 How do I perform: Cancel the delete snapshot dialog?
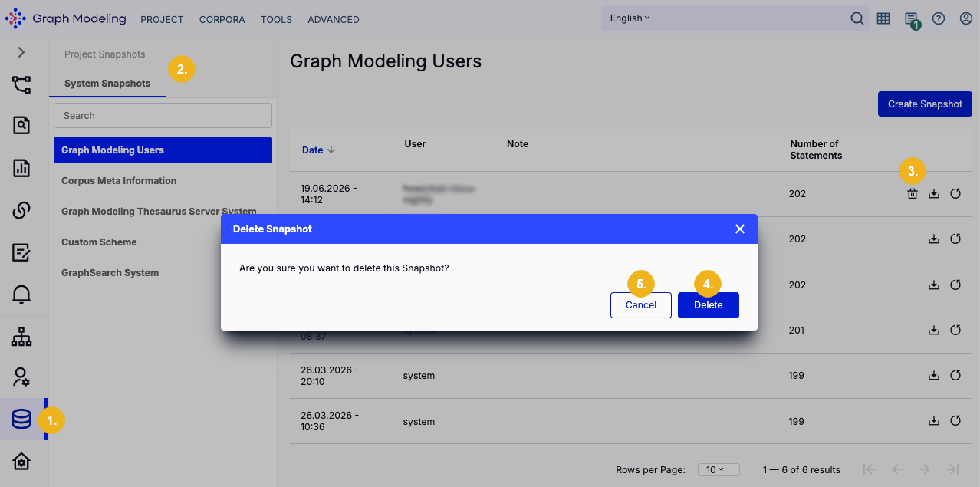point(641,305)
